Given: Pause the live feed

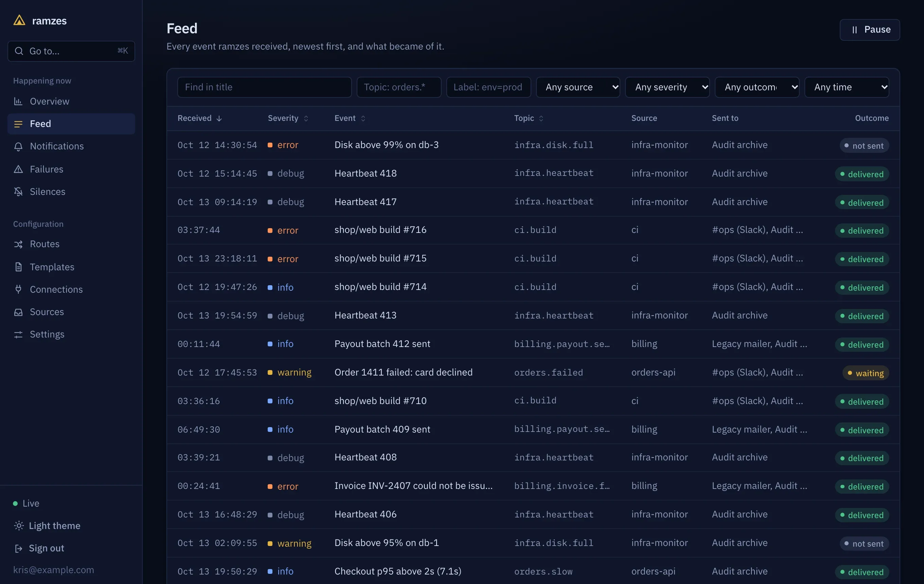Looking at the screenshot, I should [870, 30].
